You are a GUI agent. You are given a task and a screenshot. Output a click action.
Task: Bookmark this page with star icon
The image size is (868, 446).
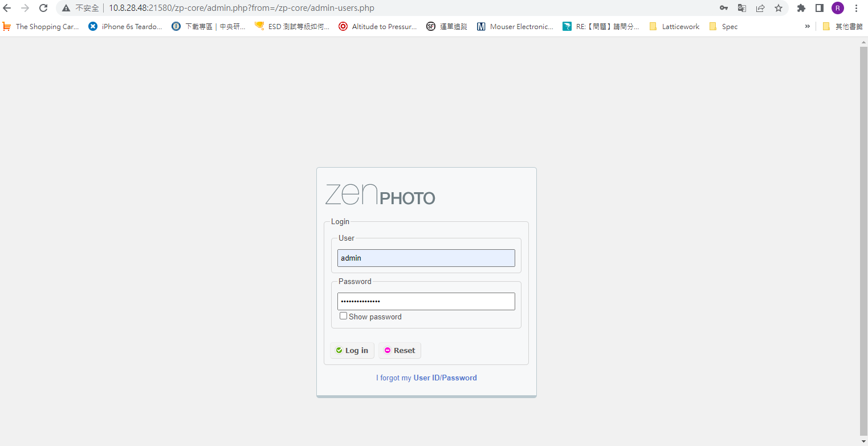(x=779, y=8)
